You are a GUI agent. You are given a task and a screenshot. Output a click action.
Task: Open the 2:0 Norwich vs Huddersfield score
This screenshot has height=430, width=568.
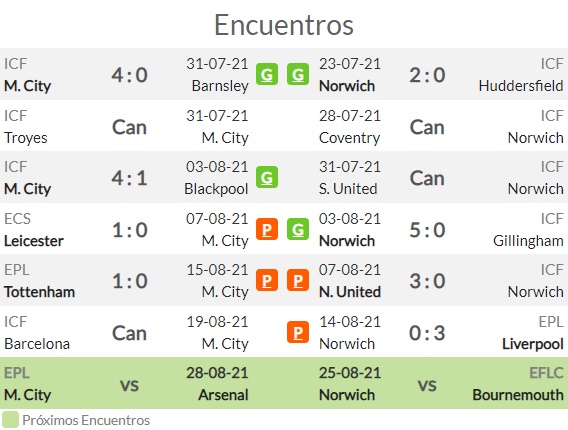tap(427, 75)
